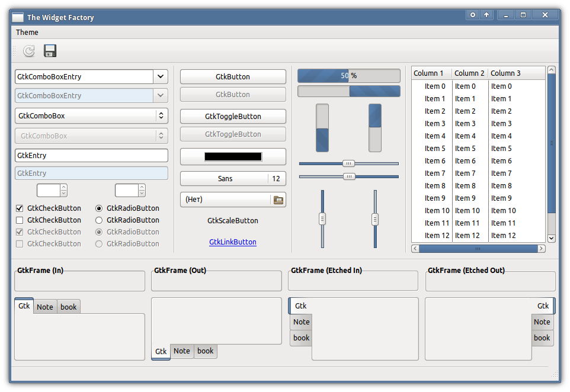Click the left vertical scale slider handle

322,219
